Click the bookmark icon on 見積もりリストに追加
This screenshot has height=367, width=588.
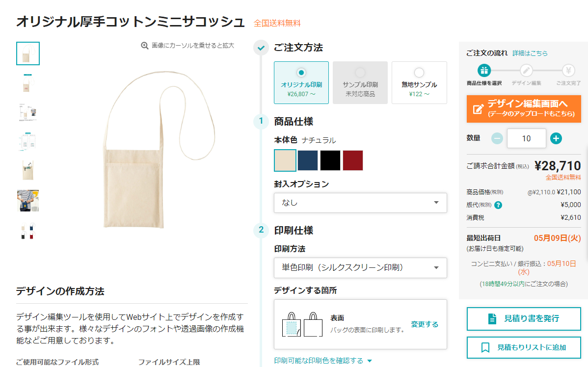(x=485, y=347)
